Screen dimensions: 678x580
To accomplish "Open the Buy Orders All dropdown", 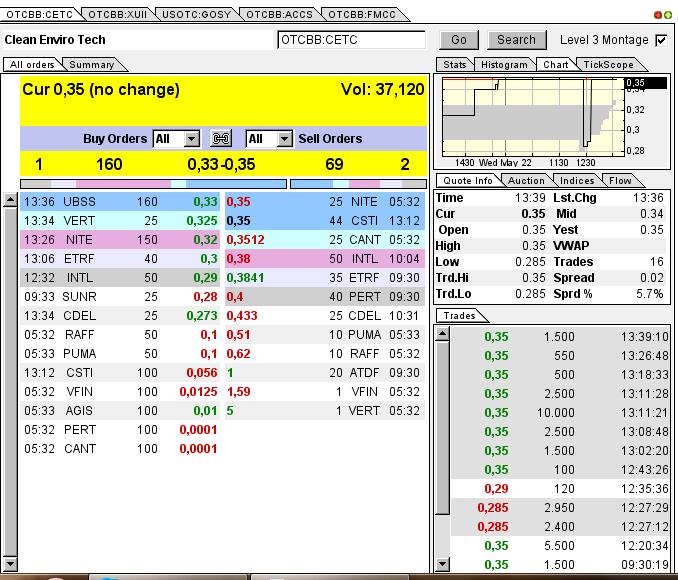I will 176,139.
